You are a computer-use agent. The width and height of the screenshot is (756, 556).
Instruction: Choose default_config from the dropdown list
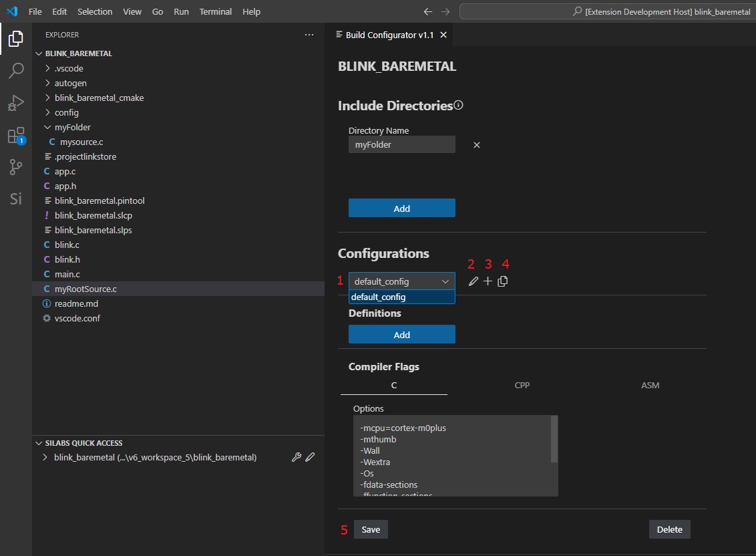pos(401,297)
